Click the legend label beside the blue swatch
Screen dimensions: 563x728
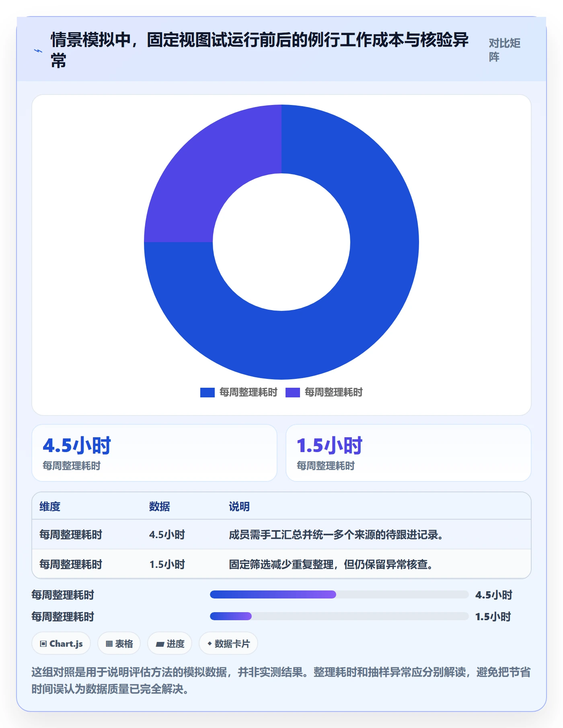[x=249, y=392]
